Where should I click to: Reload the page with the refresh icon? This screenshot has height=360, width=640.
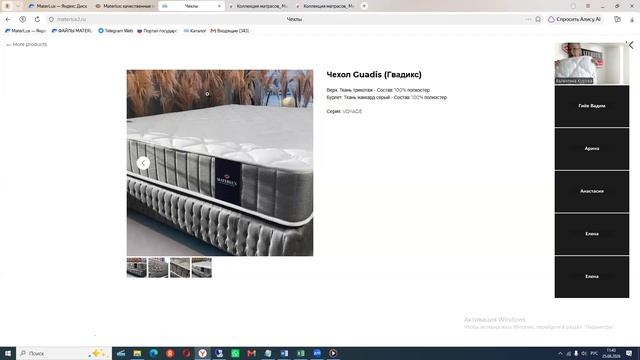click(37, 19)
